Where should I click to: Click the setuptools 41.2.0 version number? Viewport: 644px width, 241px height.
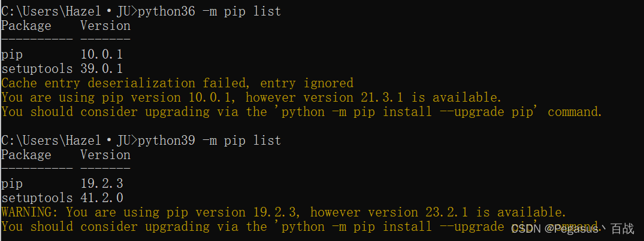(x=102, y=198)
